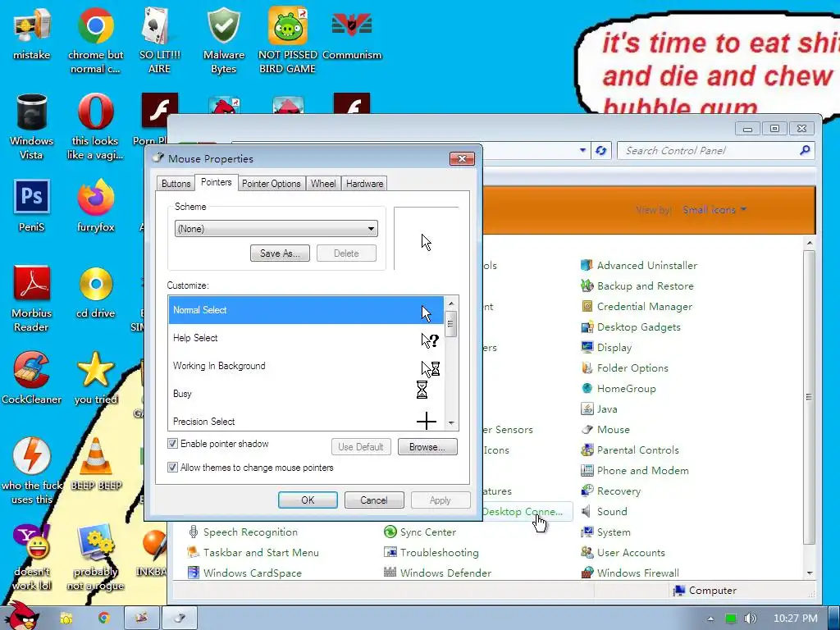This screenshot has height=630, width=840.
Task: Click the Save As... button
Action: coord(280,253)
